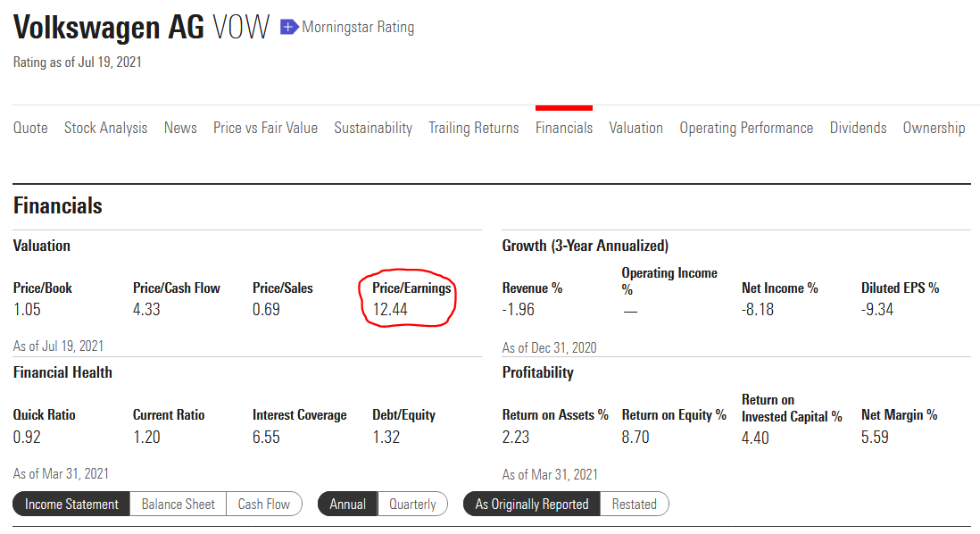The height and width of the screenshot is (534, 980).
Task: Click the Price/Cash Flow label
Action: coord(177,288)
